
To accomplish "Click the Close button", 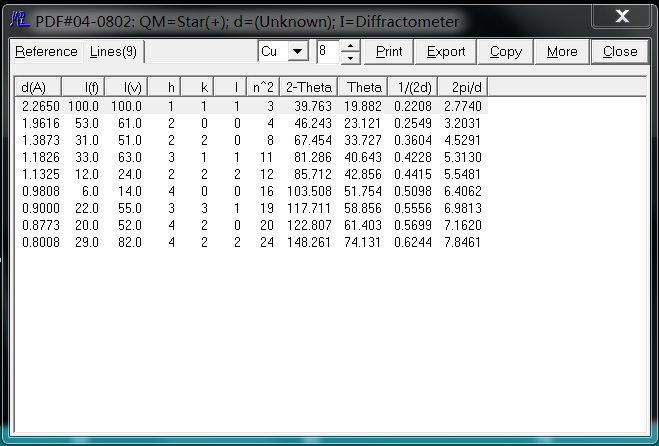I will tap(620, 52).
